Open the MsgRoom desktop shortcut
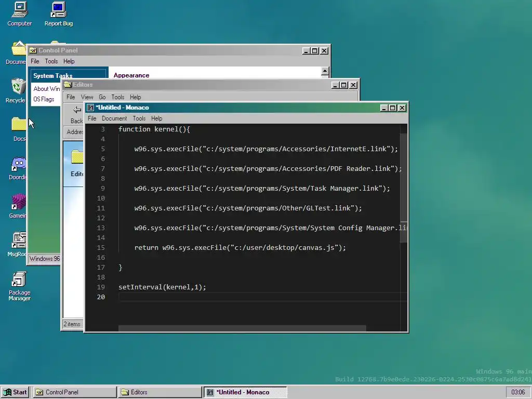Viewport: 532px width, 399px height. [18, 244]
